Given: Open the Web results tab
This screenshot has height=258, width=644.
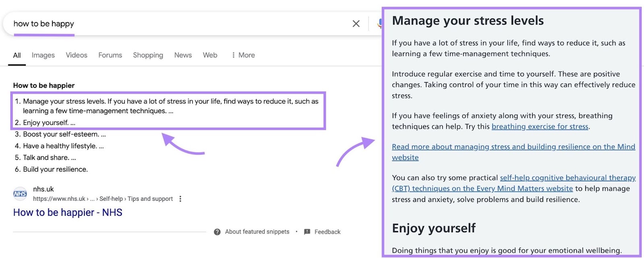Looking at the screenshot, I should click(x=210, y=55).
